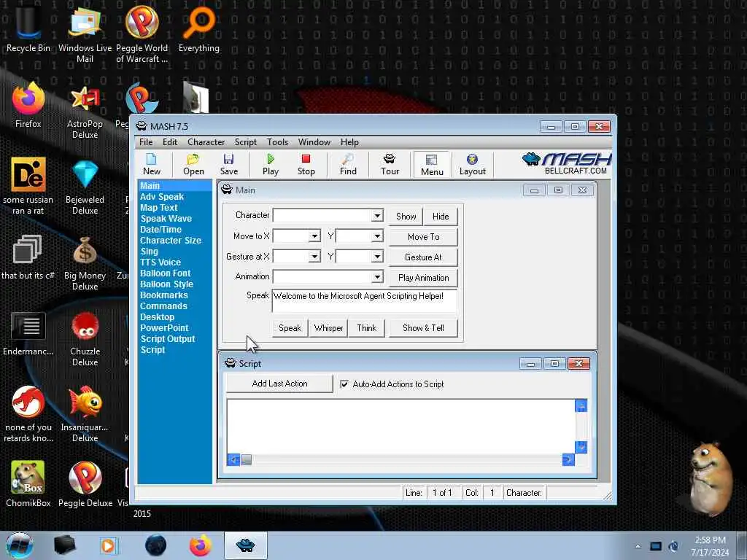This screenshot has height=560, width=747.
Task: Select Balloon Style in the sidebar
Action: tap(166, 284)
